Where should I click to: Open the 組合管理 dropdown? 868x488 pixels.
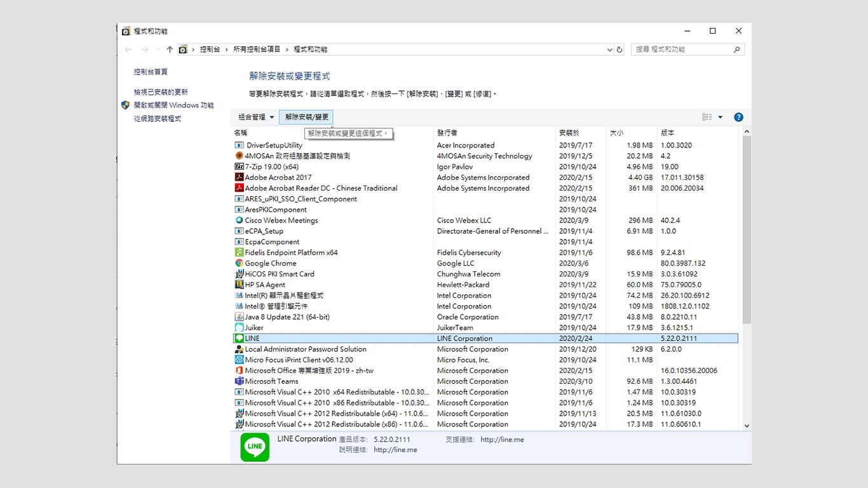point(257,117)
